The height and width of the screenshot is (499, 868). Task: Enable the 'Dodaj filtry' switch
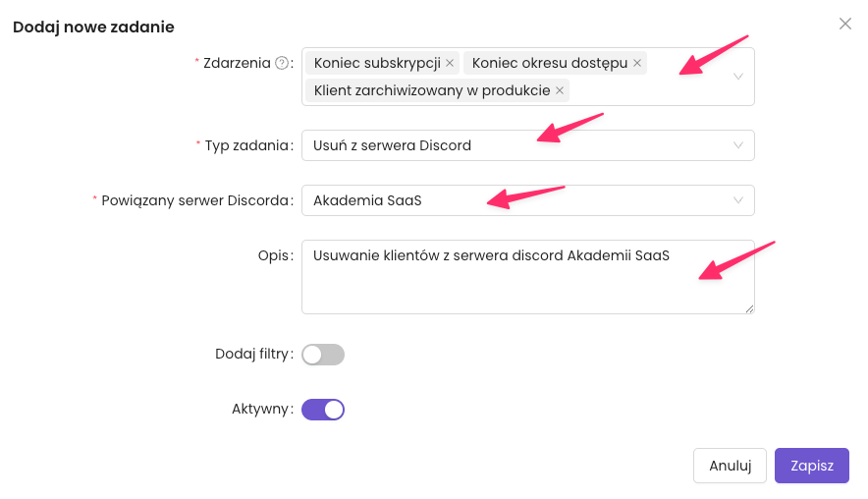[x=323, y=355]
